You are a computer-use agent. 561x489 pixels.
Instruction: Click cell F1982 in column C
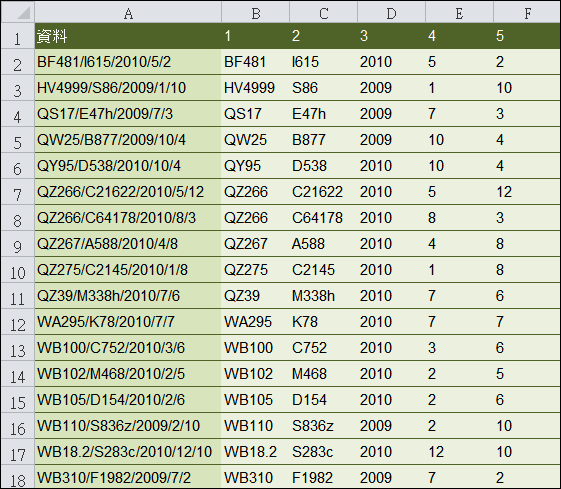click(x=323, y=477)
